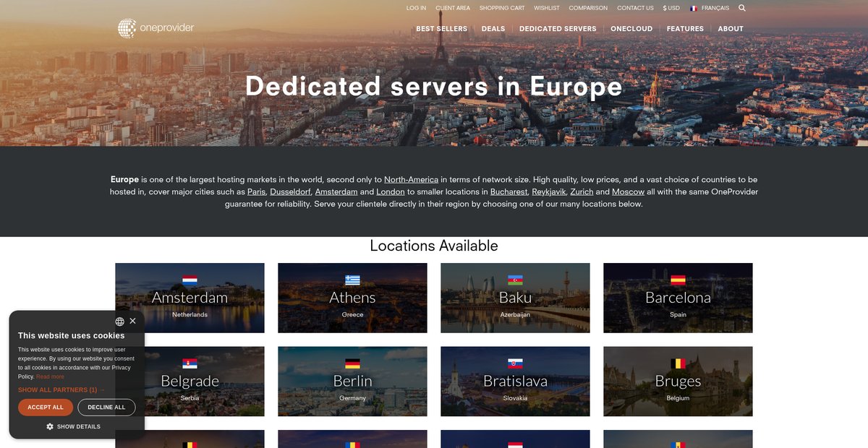868x448 pixels.
Task: Follow the Amsterdam text link in paragraph
Action: pyautogui.click(x=336, y=191)
